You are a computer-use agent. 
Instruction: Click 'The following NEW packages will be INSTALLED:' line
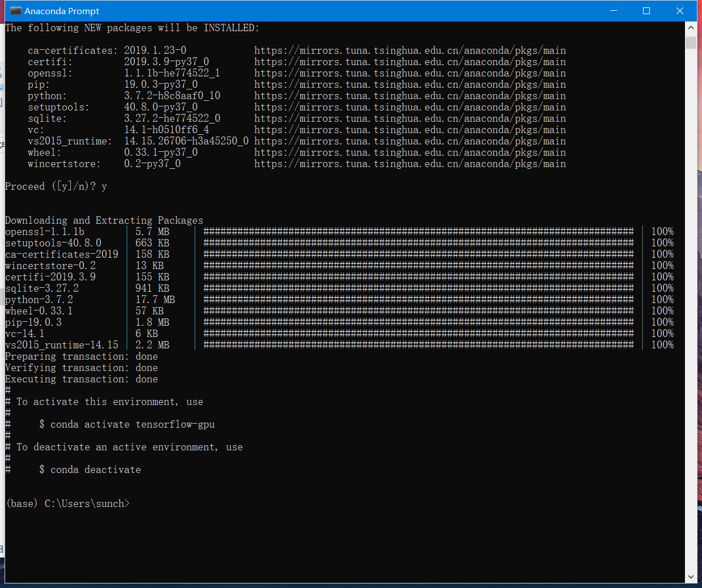[x=132, y=28]
